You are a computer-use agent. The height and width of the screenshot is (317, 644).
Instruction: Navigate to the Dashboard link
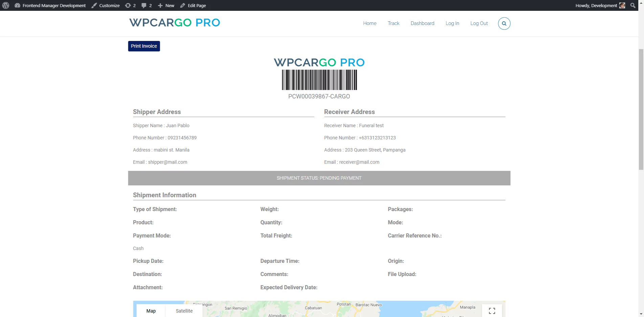(x=422, y=23)
